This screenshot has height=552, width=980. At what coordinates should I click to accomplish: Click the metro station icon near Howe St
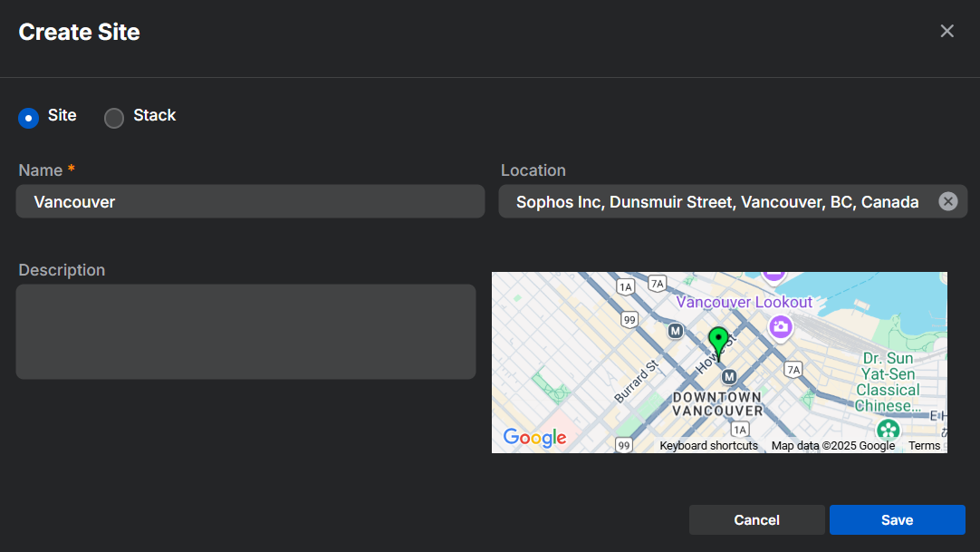pyautogui.click(x=675, y=332)
